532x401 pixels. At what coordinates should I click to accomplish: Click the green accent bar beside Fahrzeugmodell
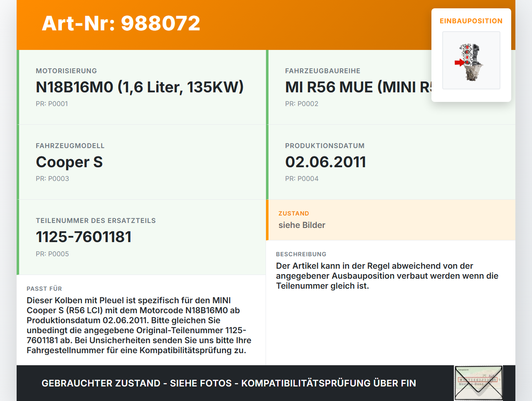17,162
